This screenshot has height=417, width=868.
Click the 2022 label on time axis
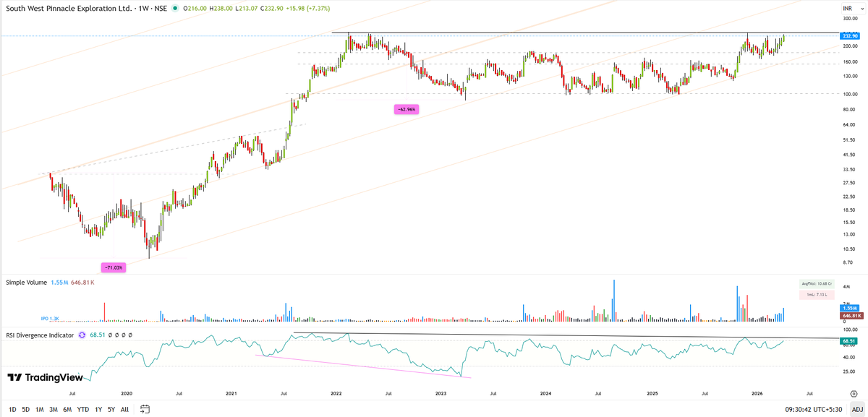tap(336, 392)
